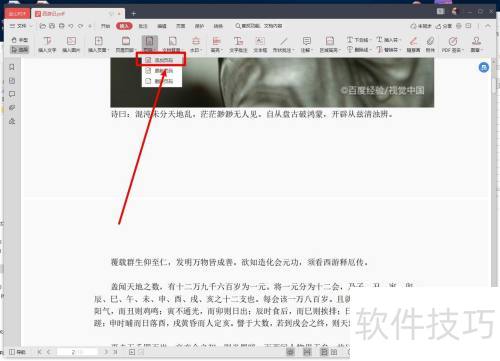Screen dimensions: 500x361
Task: Click the Save icon in quick toolbar
Action: click(x=52, y=26)
